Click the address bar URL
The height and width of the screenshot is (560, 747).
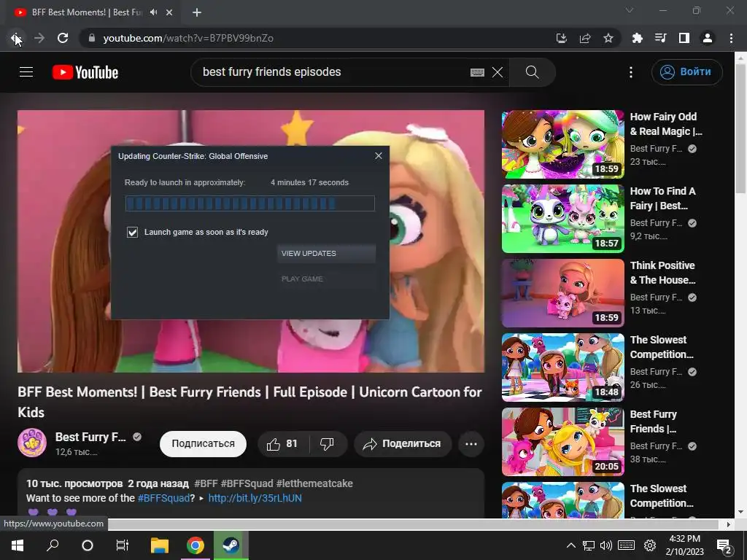(x=188, y=38)
